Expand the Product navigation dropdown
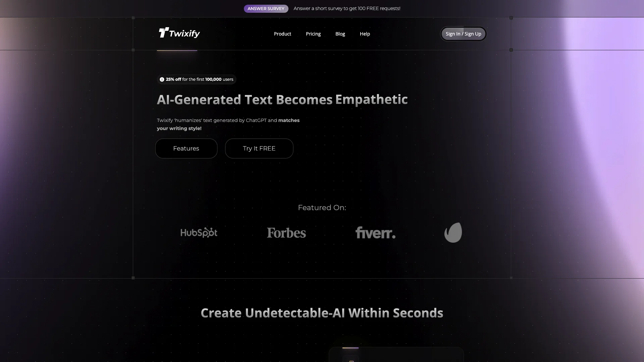 [283, 34]
